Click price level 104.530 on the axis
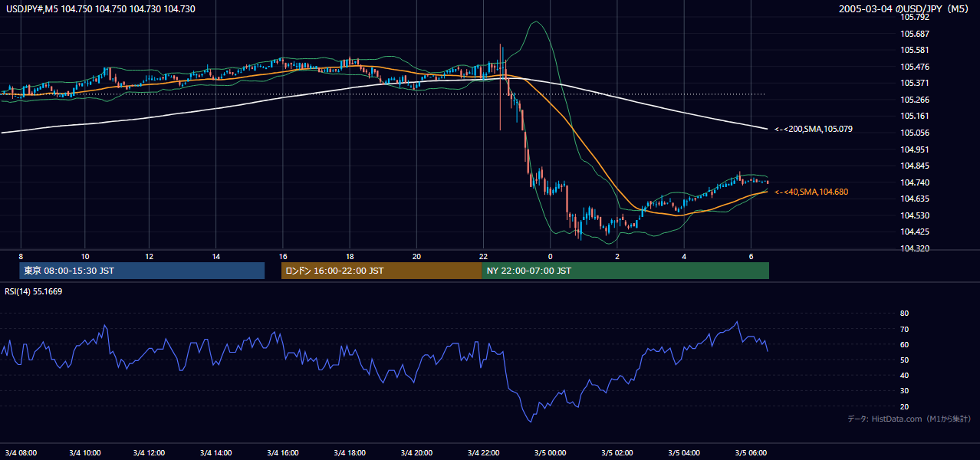The width and height of the screenshot is (980, 460). click(914, 215)
